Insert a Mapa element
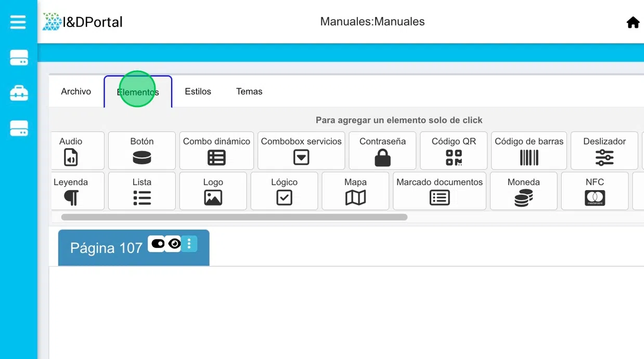 tap(355, 191)
